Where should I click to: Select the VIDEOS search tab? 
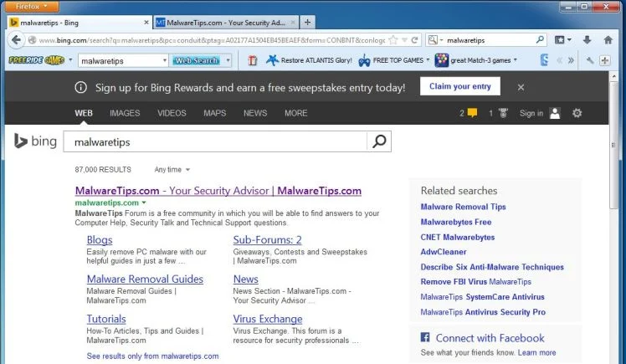tap(172, 113)
